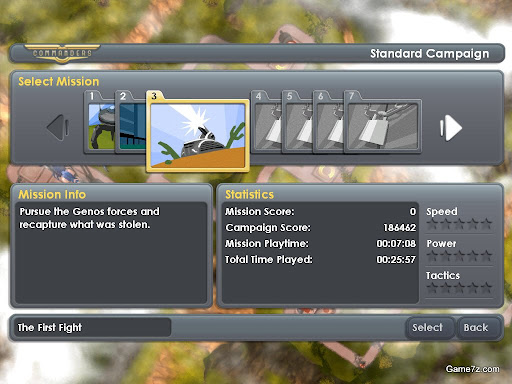Screen dimensions: 512x384
Task: Click the 'Select Mission' heading
Action: (59, 82)
